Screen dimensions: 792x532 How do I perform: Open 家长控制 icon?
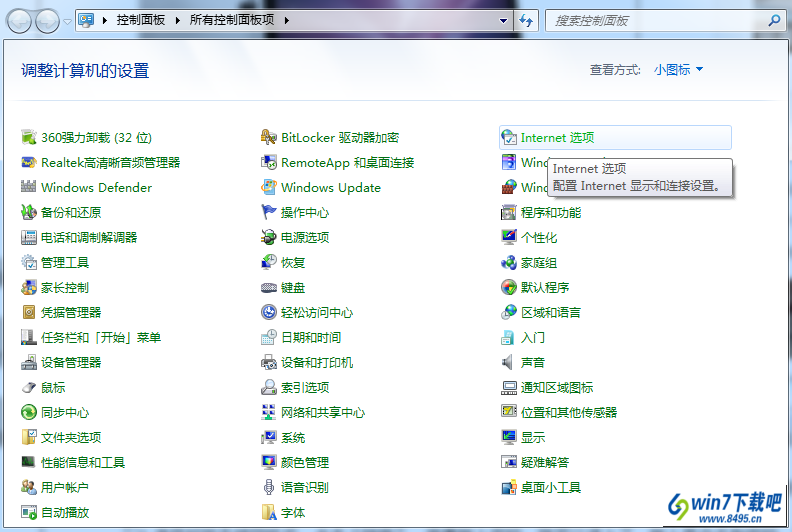point(29,287)
